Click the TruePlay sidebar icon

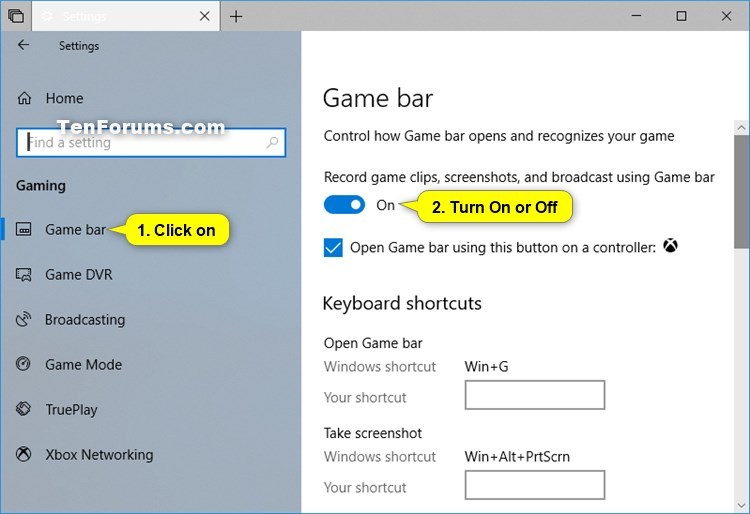[x=23, y=409]
